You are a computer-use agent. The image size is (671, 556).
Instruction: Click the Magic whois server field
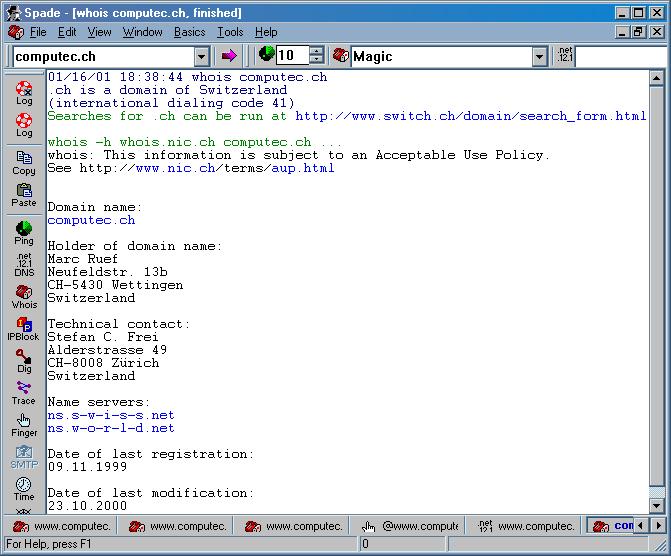tap(442, 56)
